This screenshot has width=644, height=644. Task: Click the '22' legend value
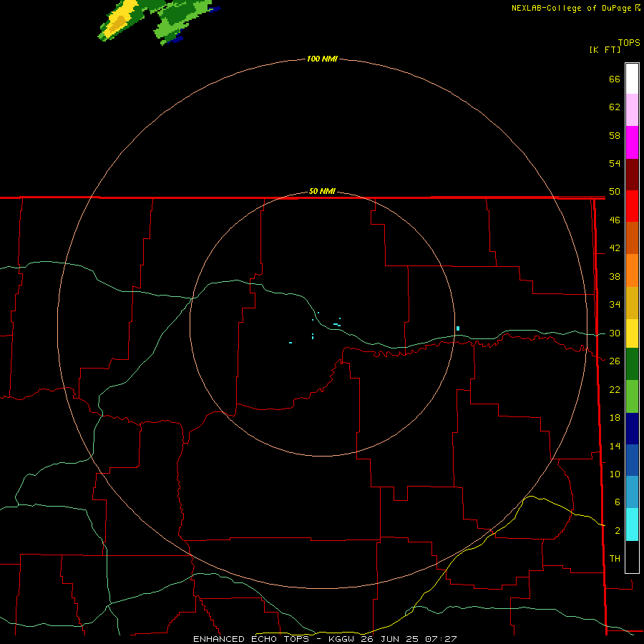click(x=615, y=390)
